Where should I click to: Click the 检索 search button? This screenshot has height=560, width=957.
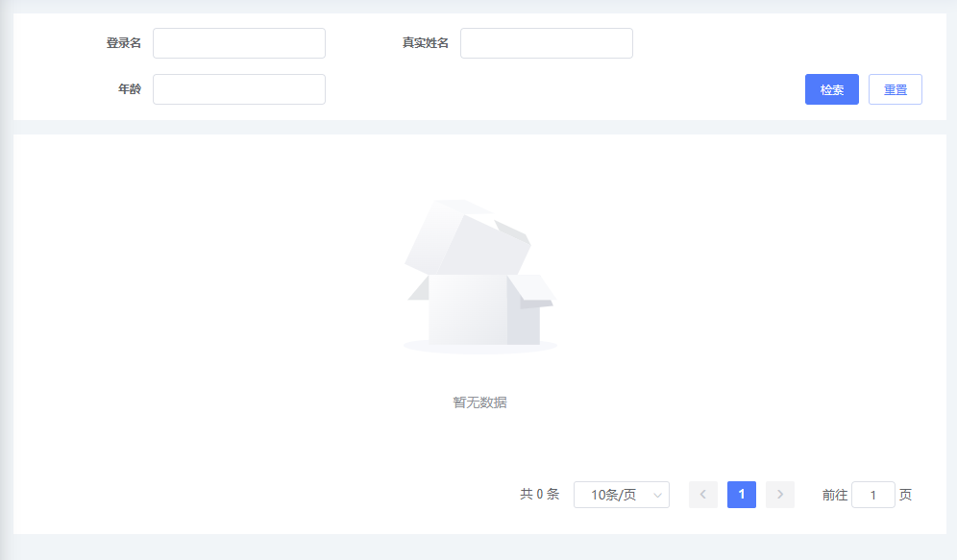pyautogui.click(x=830, y=88)
